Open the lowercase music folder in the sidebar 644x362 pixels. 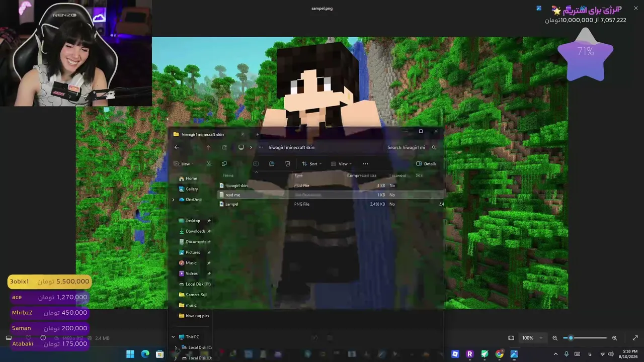(188, 305)
